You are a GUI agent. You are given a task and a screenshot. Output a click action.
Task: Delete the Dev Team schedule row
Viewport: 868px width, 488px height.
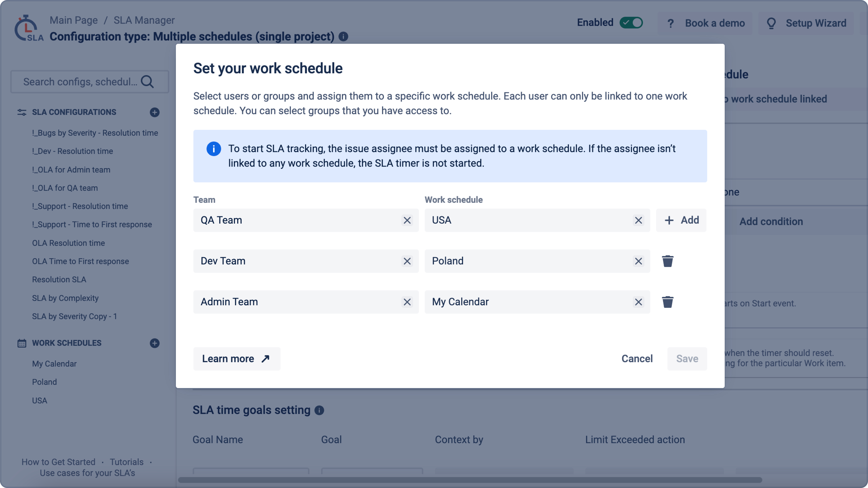(668, 261)
